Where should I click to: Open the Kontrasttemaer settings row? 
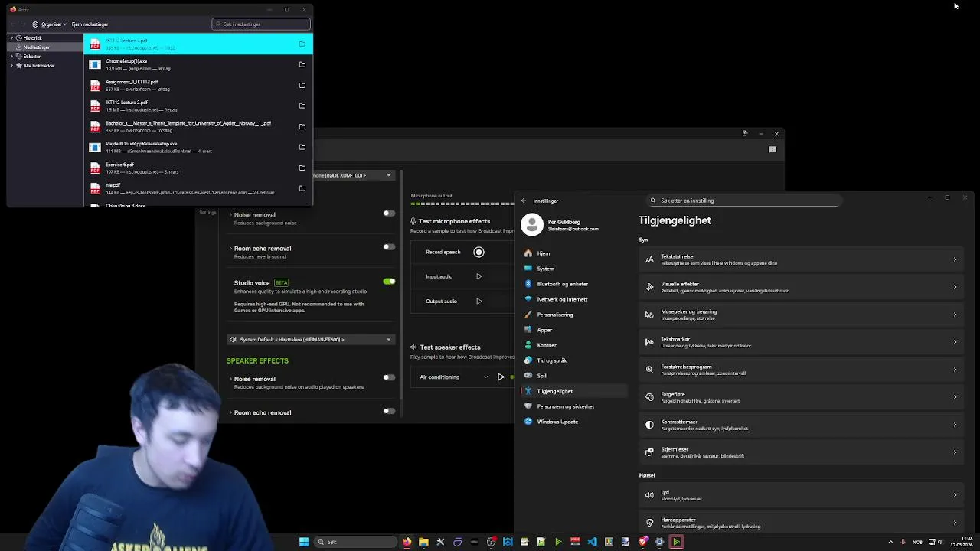(x=802, y=425)
